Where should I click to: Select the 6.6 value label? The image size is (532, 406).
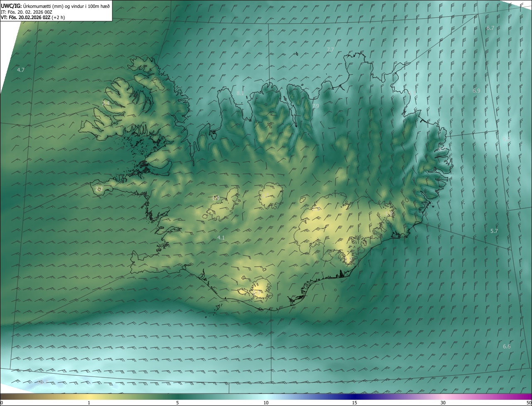pos(507,346)
